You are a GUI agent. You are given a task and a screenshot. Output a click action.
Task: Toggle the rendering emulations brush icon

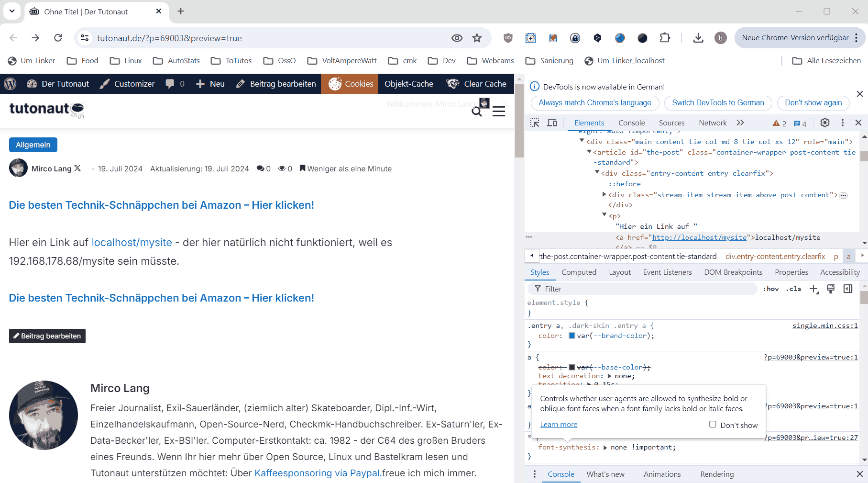coord(831,289)
